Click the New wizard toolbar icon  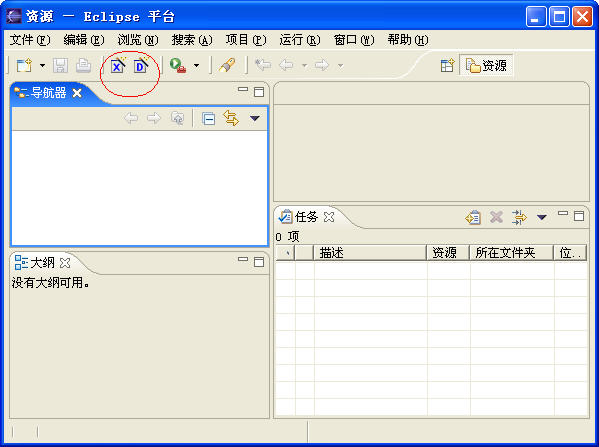[x=24, y=66]
